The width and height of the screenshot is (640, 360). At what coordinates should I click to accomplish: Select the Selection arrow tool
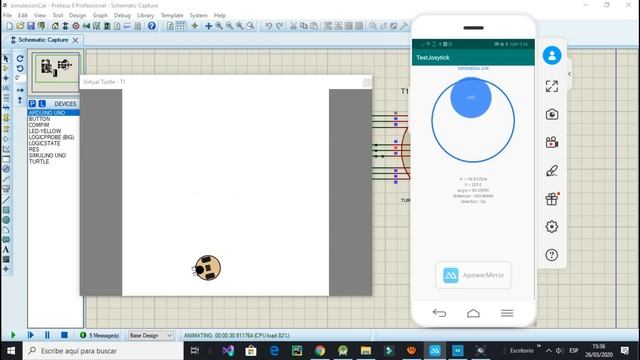point(6,58)
